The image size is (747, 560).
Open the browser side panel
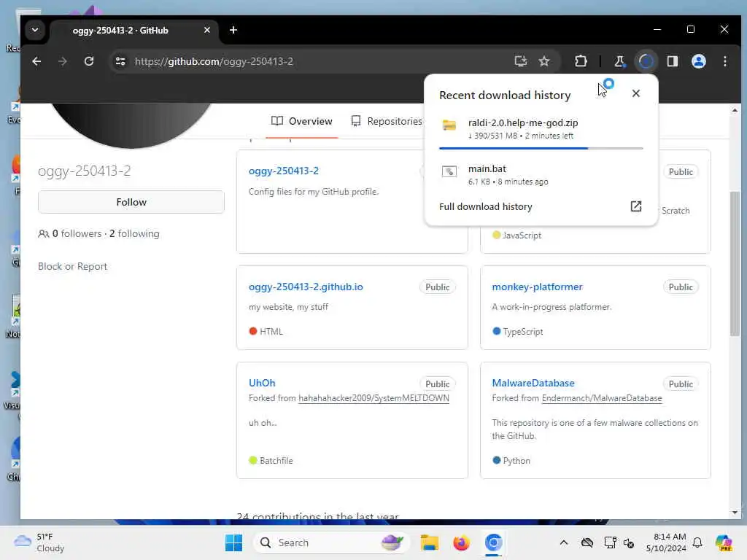coord(672,61)
